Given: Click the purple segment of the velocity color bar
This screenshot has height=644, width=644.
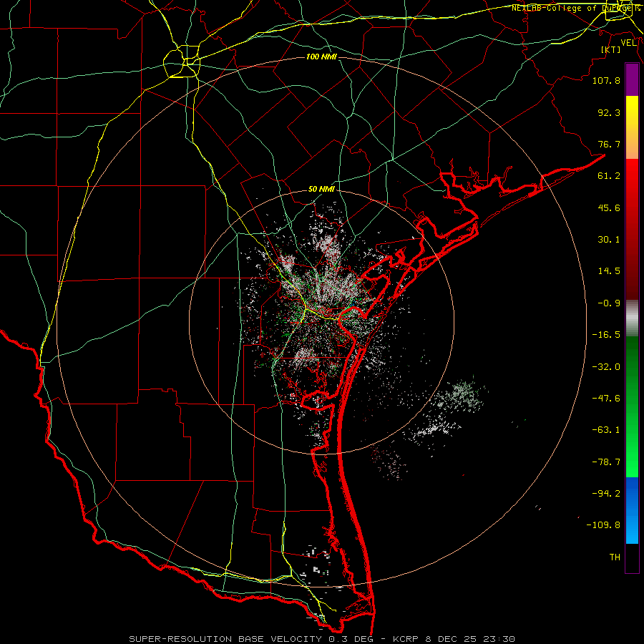Looking at the screenshot, I should point(632,80).
